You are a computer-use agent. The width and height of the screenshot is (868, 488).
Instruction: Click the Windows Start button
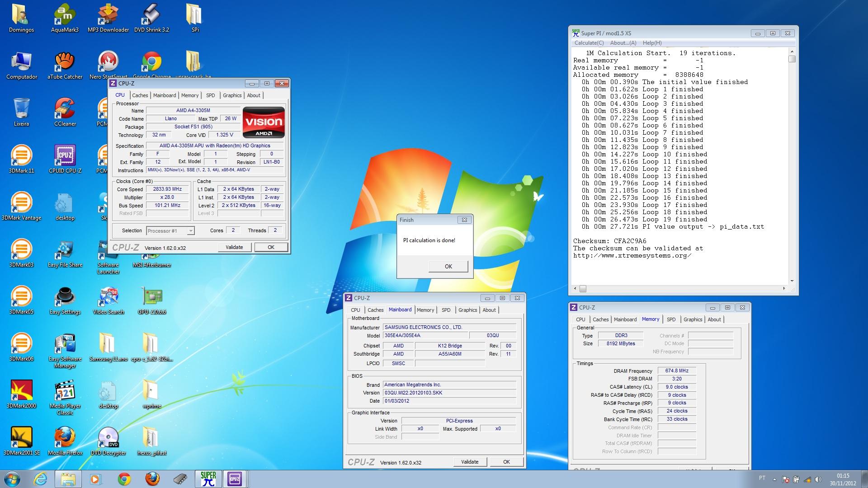12,479
